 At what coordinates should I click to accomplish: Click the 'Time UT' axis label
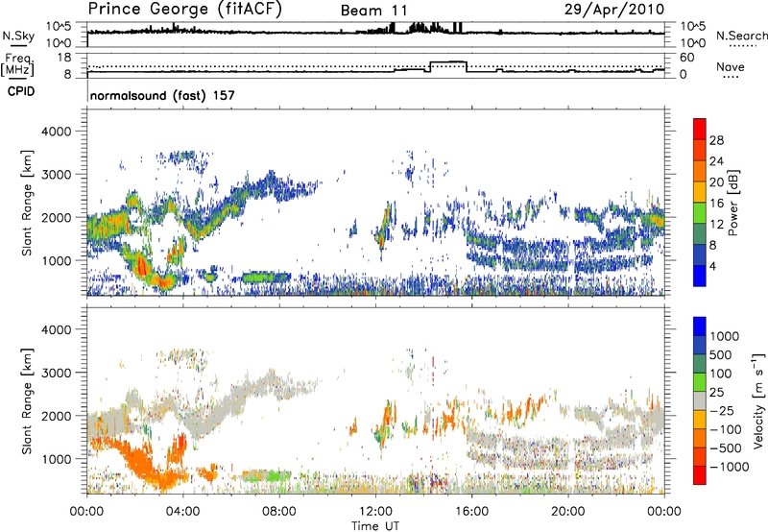point(375,526)
